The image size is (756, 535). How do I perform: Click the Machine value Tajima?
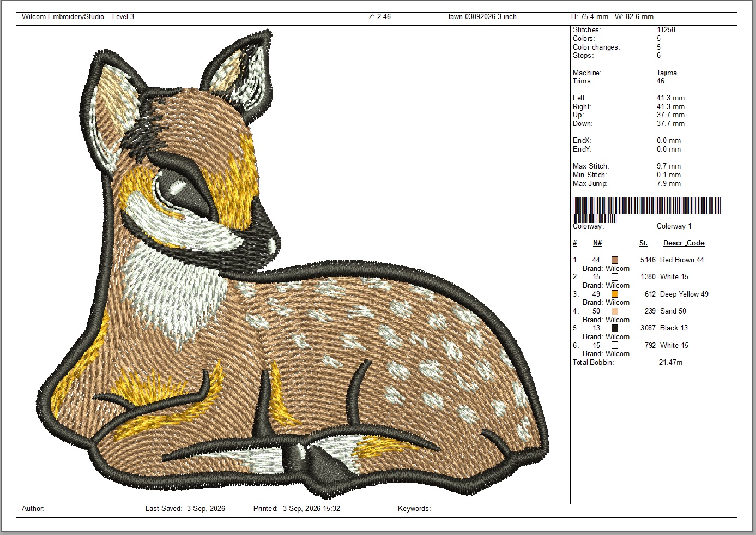667,73
